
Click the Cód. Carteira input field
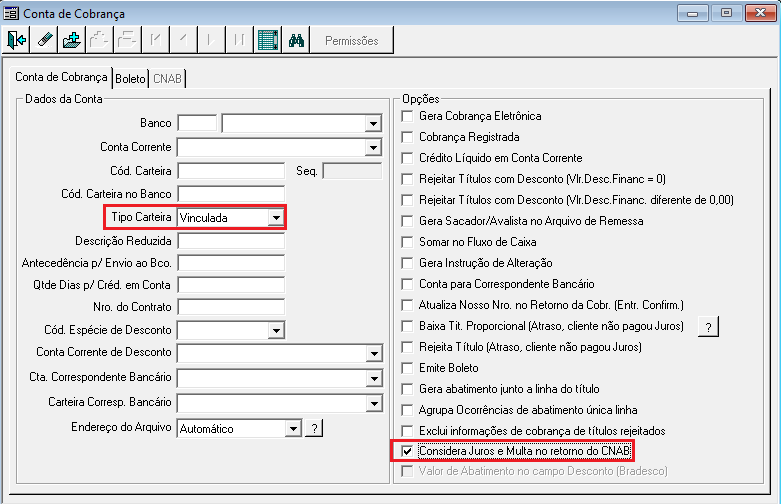click(231, 171)
